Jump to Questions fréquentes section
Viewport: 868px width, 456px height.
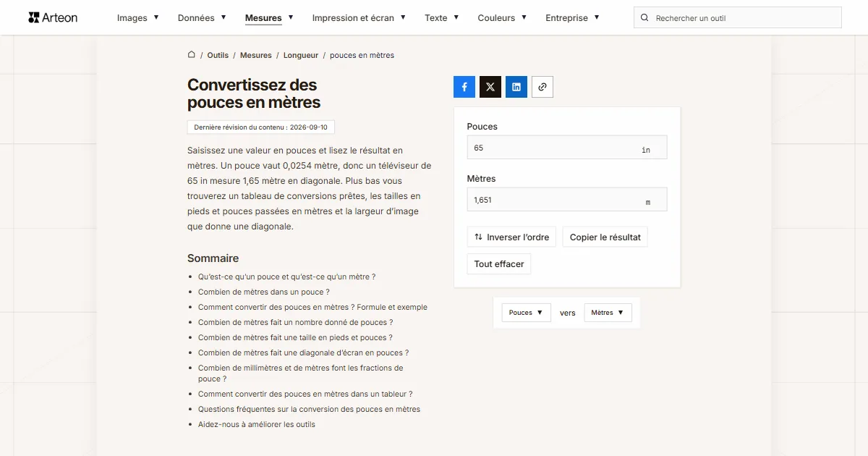click(x=309, y=409)
